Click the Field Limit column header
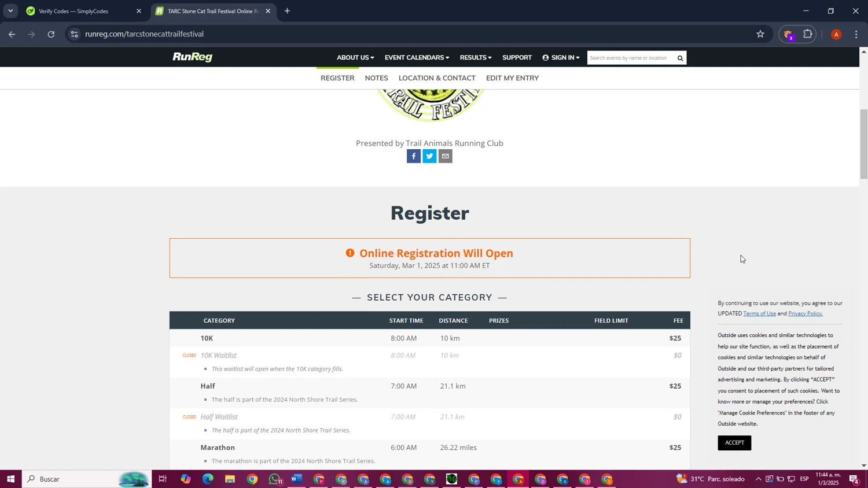This screenshot has width=868, height=488. point(611,320)
